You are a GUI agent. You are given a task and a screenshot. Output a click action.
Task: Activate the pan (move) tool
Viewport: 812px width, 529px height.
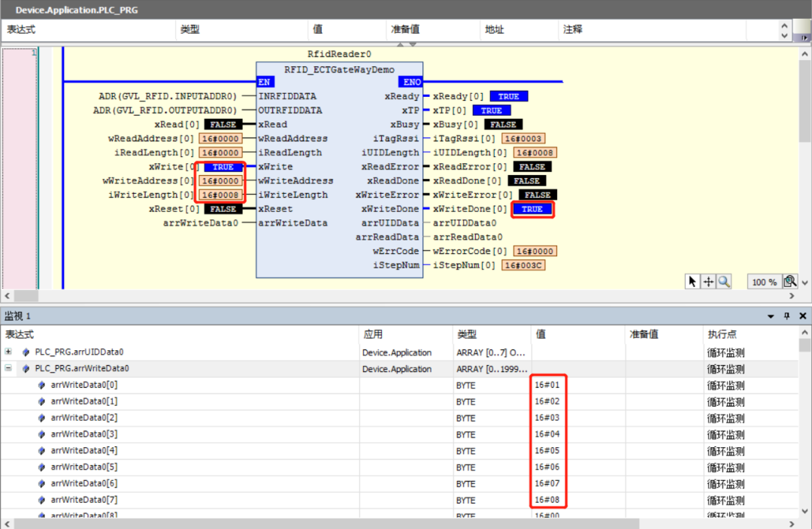[x=708, y=282]
